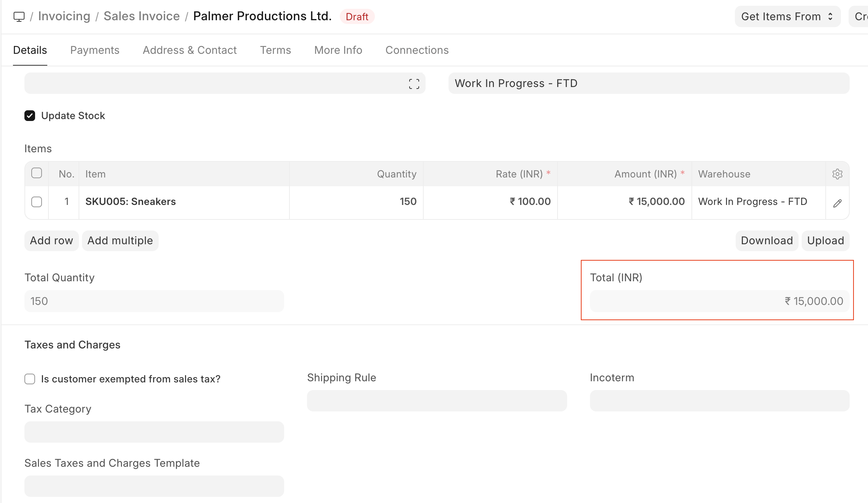Open Shipping Rule link field
The width and height of the screenshot is (868, 503).
(437, 401)
